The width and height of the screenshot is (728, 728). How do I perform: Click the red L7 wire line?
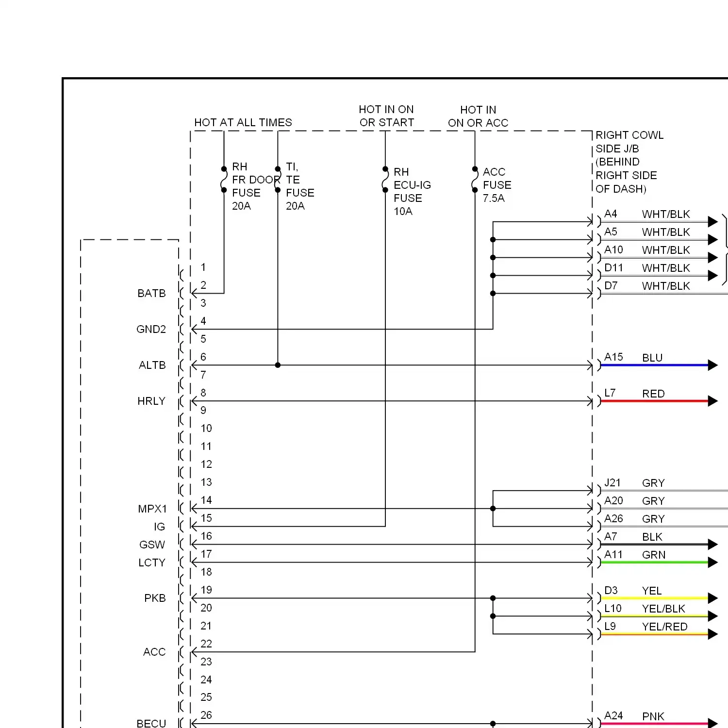[654, 401]
